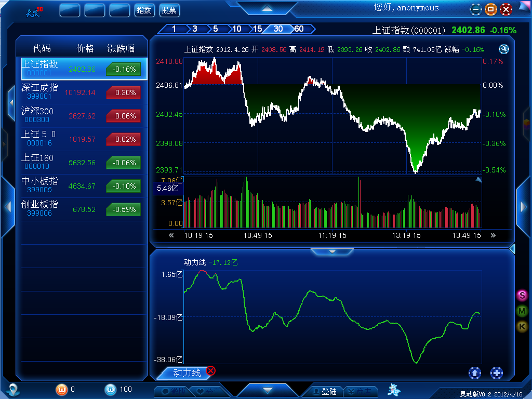The image size is (532, 399).
Task: Select the 30-minute period tab
Action: [x=278, y=29]
